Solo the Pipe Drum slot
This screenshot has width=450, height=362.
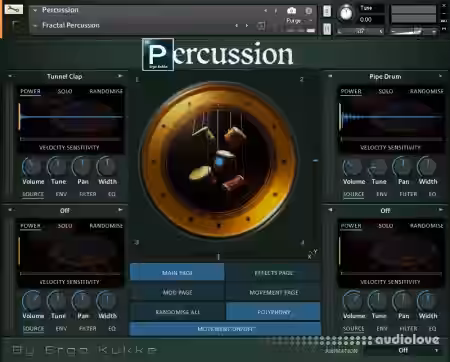tap(386, 91)
